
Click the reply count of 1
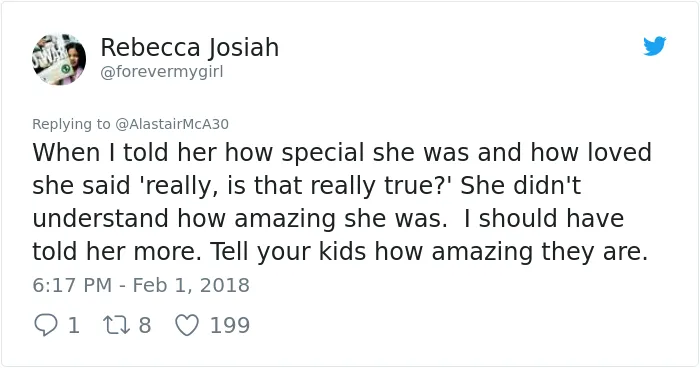(x=74, y=325)
